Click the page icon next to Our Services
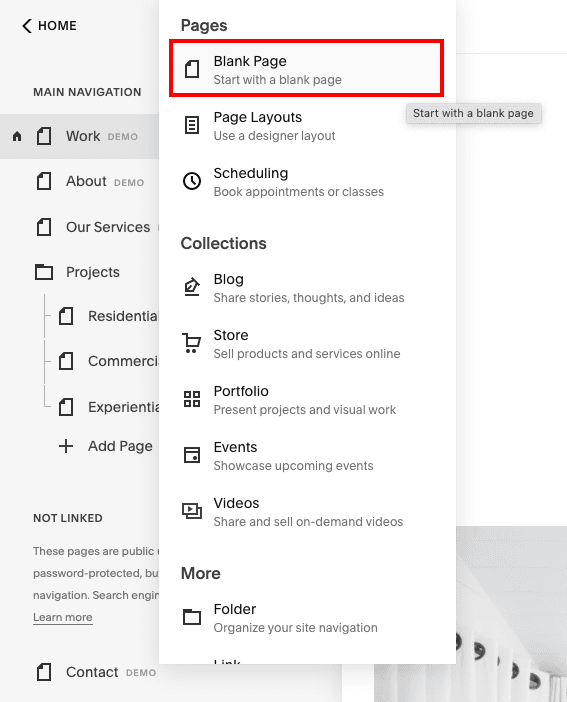This screenshot has height=702, width=567. point(44,227)
